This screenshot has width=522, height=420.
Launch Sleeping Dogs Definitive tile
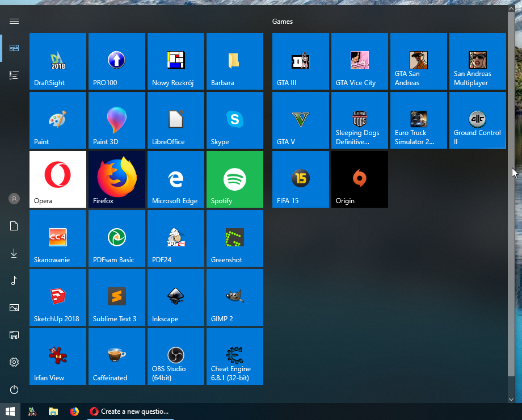(x=360, y=120)
